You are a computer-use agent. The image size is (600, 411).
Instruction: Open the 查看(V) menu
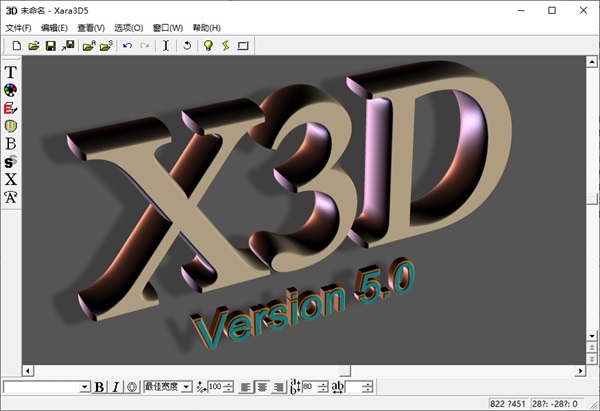point(91,28)
